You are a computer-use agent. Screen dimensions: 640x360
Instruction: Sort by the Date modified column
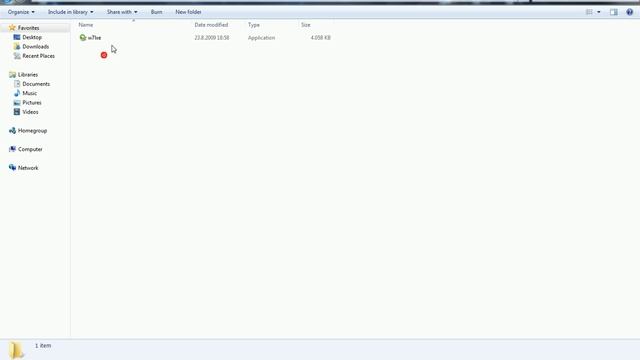211,25
